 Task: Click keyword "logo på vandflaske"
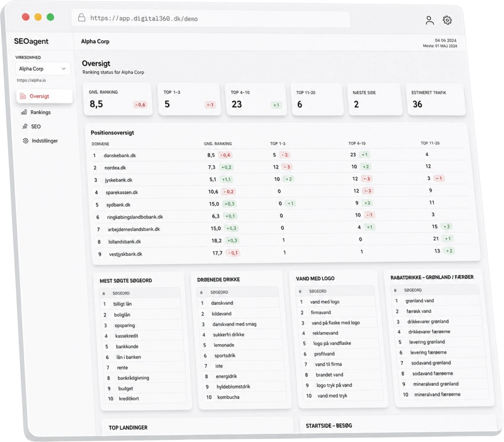tap(332, 343)
